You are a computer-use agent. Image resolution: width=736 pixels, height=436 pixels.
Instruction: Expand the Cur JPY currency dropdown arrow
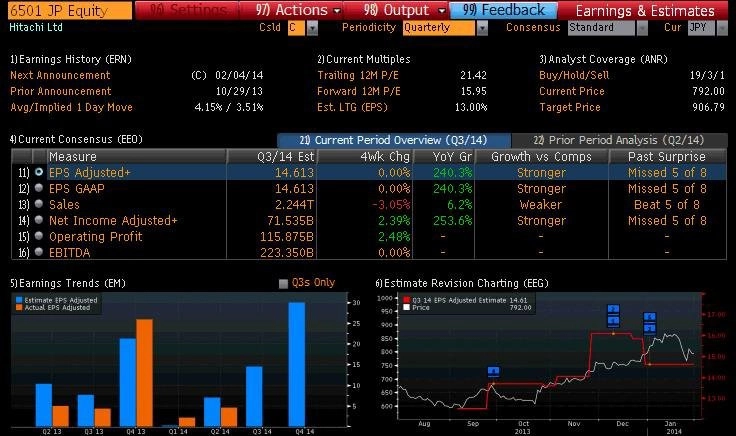point(722,28)
